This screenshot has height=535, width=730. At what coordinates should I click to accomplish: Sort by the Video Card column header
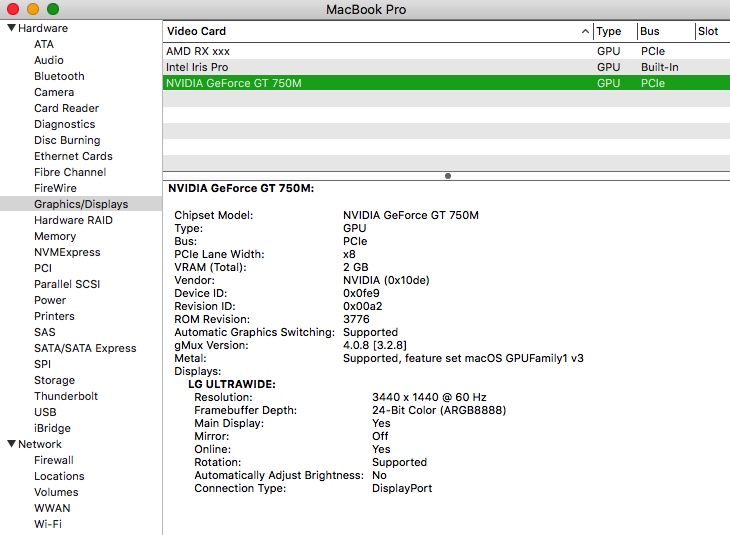tap(378, 31)
